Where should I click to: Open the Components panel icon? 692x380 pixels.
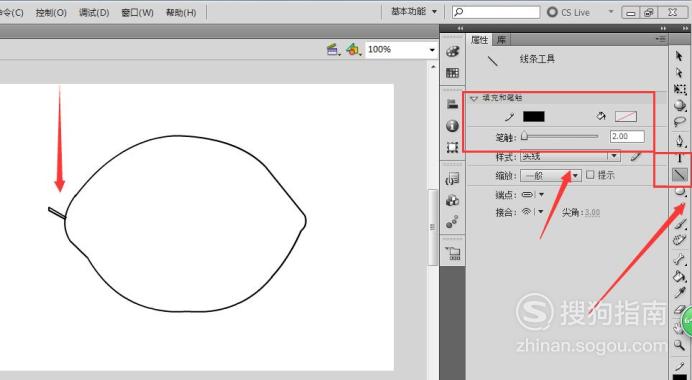point(452,200)
